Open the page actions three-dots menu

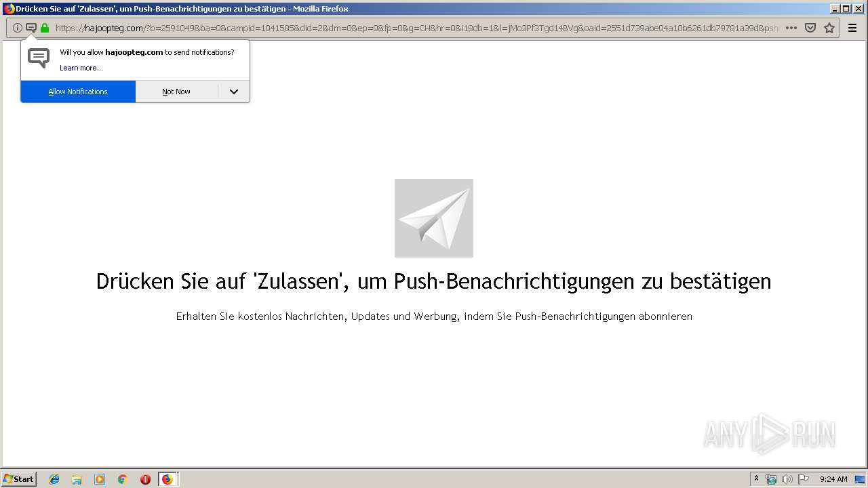tap(791, 28)
